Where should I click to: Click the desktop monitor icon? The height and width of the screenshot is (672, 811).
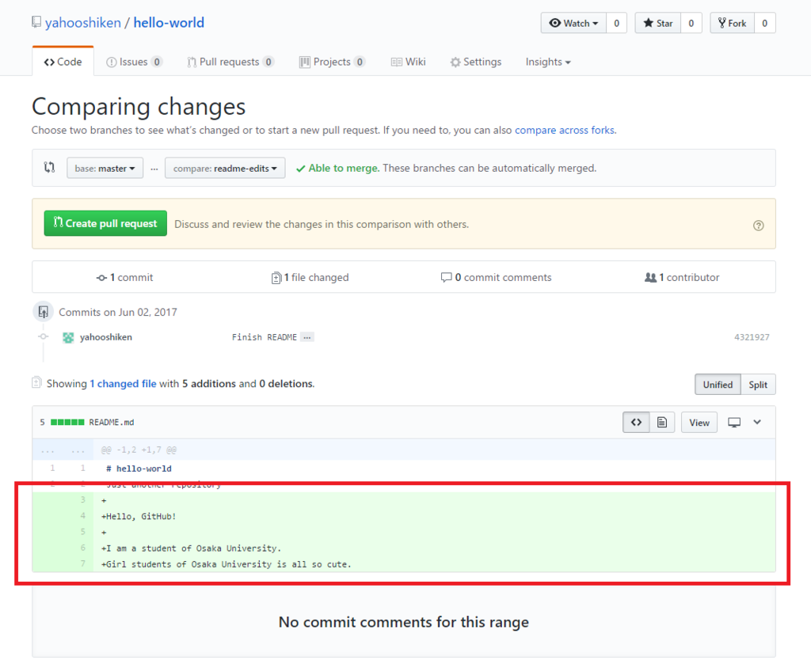pyautogui.click(x=734, y=423)
